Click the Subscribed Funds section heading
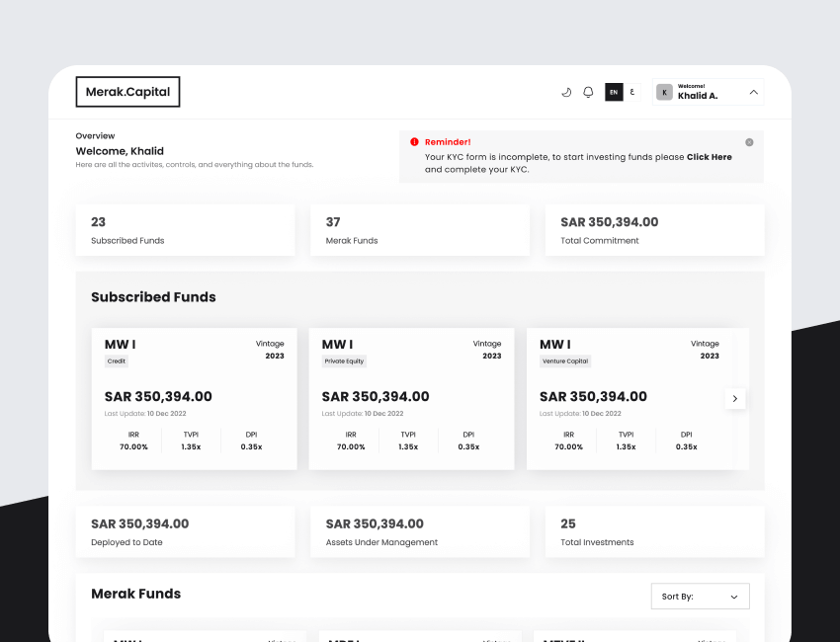This screenshot has height=642, width=840. coord(153,297)
